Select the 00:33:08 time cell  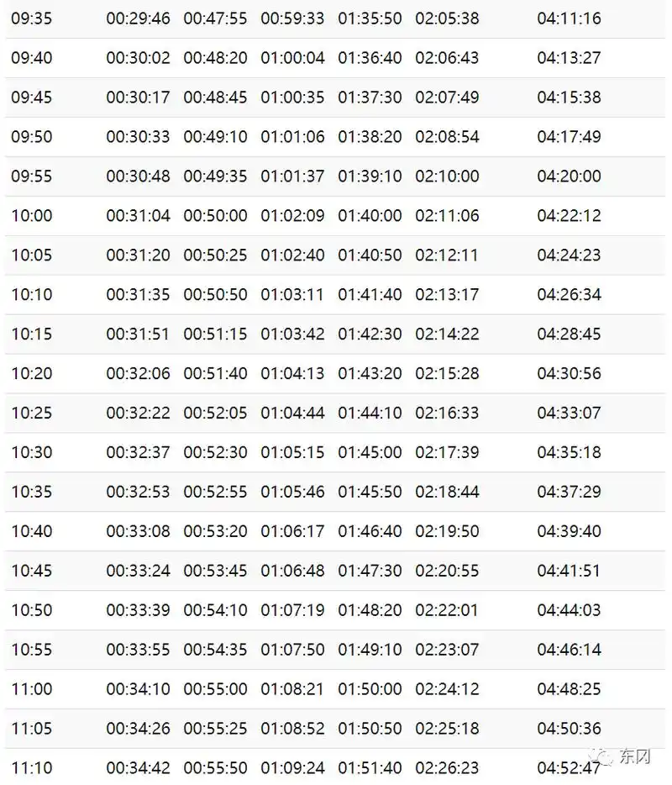click(138, 531)
